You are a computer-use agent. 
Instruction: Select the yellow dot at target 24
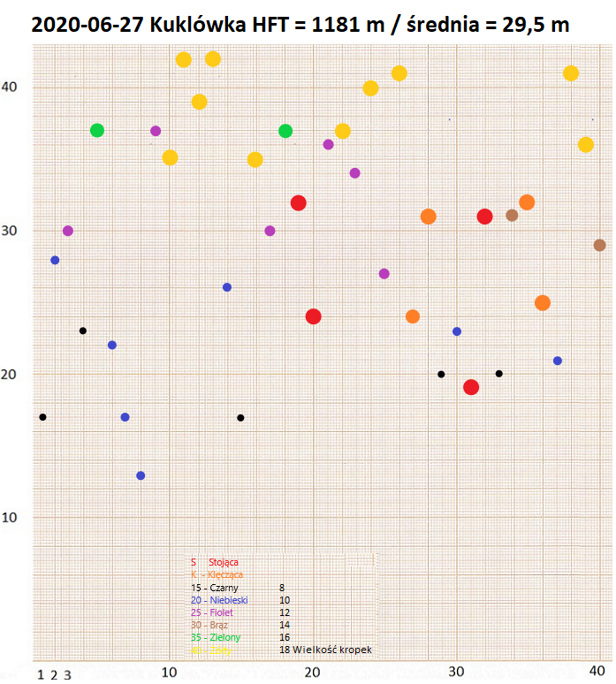pyautogui.click(x=370, y=88)
